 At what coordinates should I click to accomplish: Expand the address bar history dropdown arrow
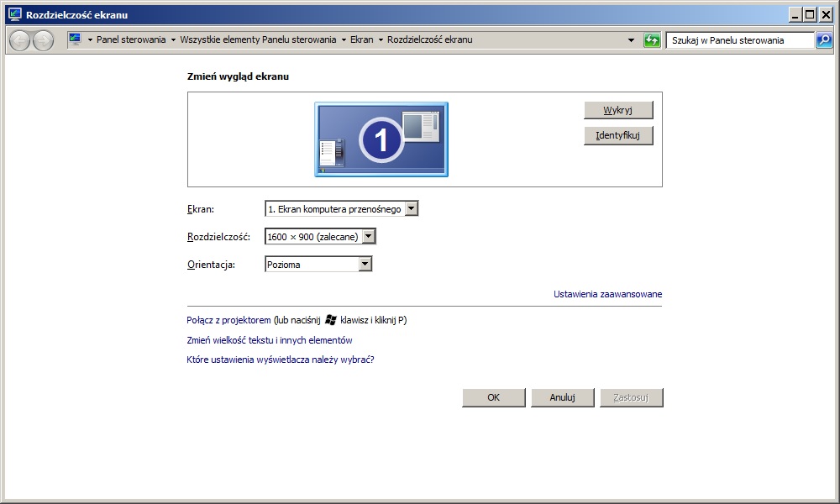coord(631,40)
